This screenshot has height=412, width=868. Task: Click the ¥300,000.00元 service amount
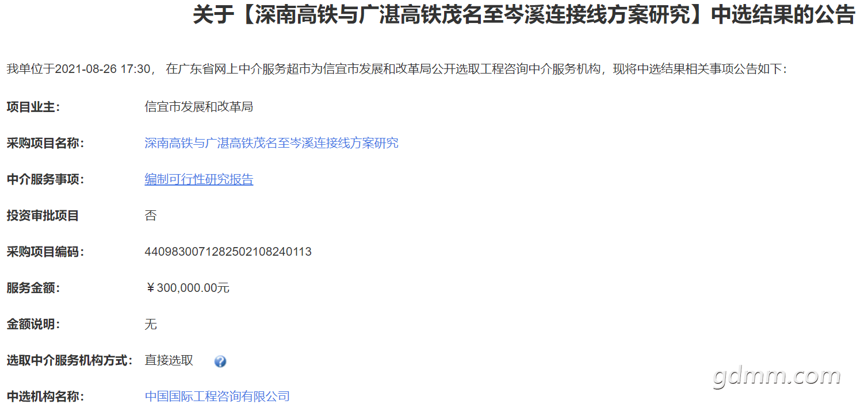tap(188, 288)
